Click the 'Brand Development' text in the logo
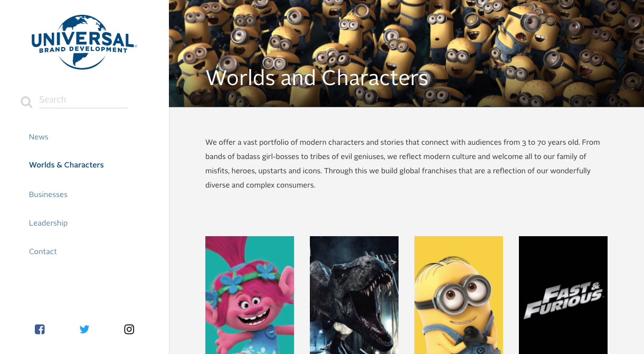 [83, 50]
